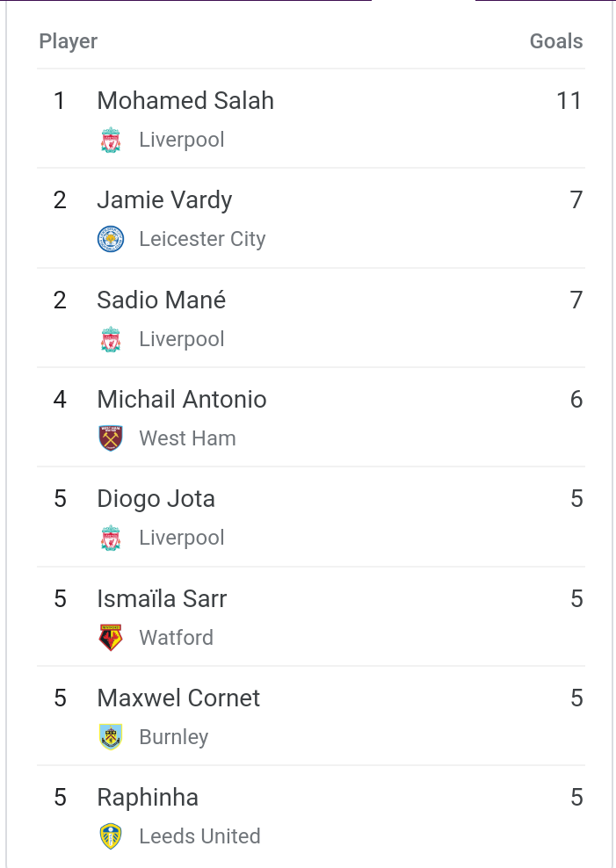This screenshot has height=868, width=616.
Task: Click Liverpool crest under Sadio Mané
Action: click(x=111, y=340)
